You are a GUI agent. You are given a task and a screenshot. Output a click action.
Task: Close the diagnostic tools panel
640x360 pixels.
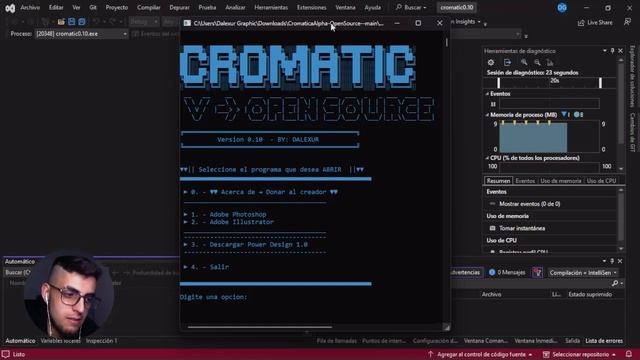(620, 51)
